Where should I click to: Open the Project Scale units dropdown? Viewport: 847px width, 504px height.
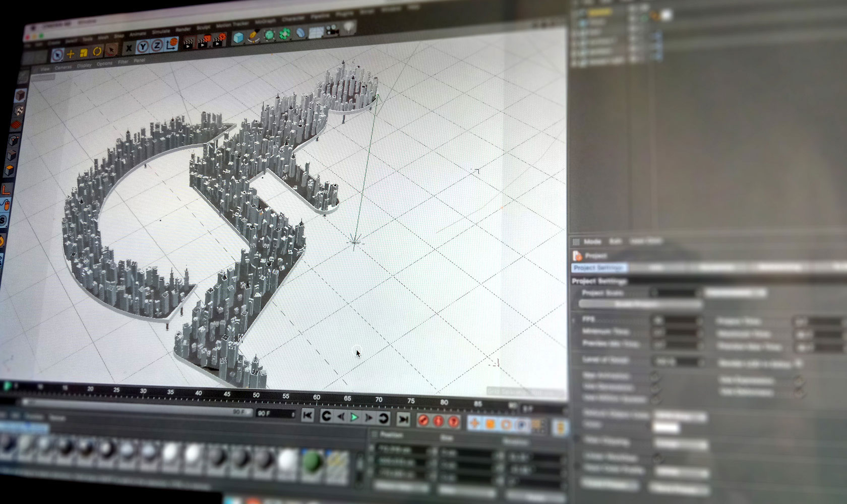pyautogui.click(x=735, y=293)
